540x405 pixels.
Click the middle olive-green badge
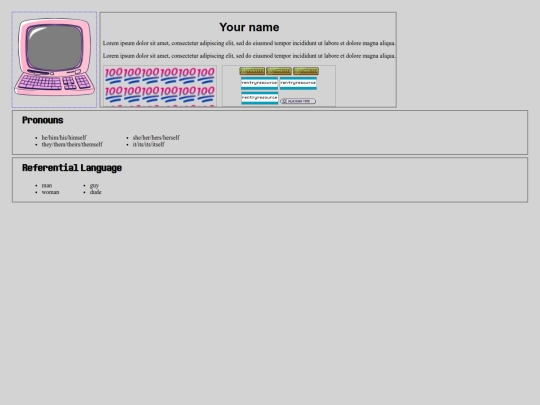(279, 71)
